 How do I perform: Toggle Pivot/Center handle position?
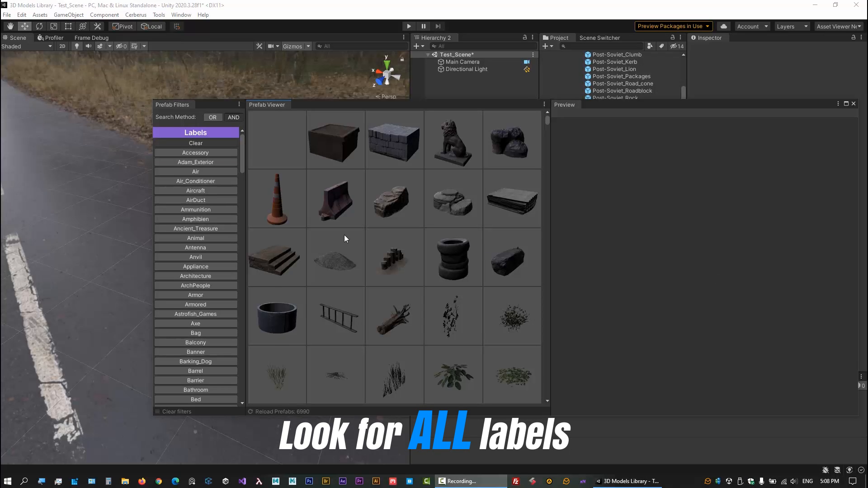tap(123, 26)
